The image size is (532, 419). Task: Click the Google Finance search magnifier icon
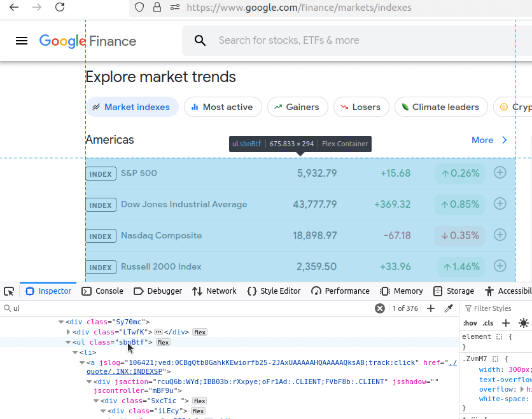tap(200, 40)
